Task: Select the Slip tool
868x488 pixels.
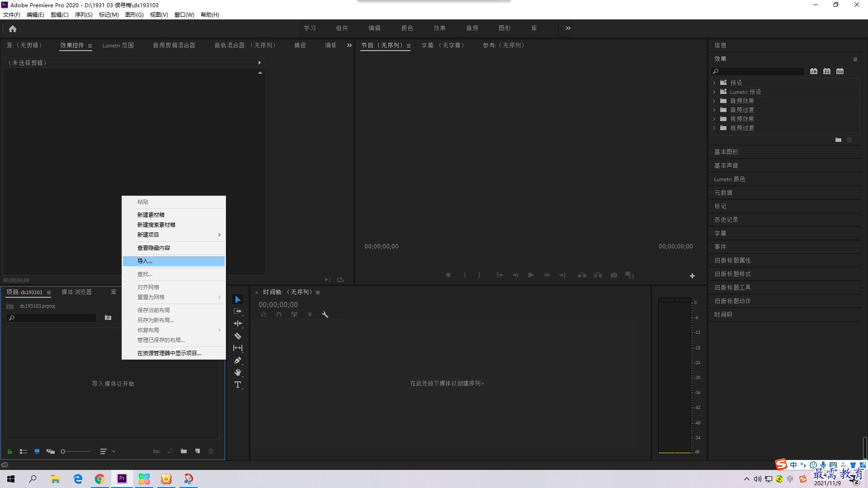Action: click(238, 348)
